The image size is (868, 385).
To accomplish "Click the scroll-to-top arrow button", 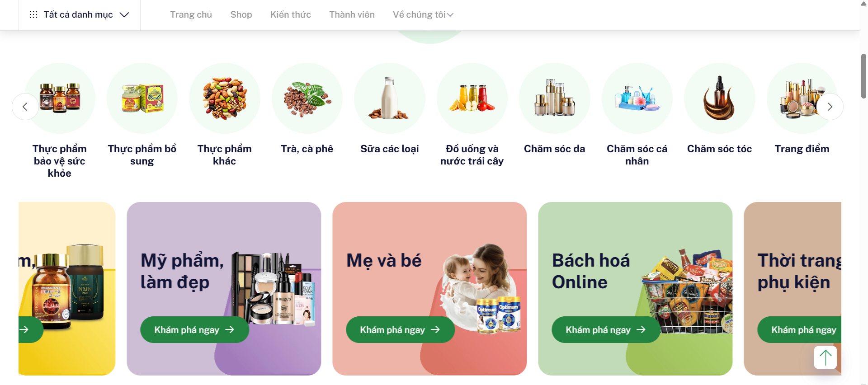I will click(x=826, y=357).
